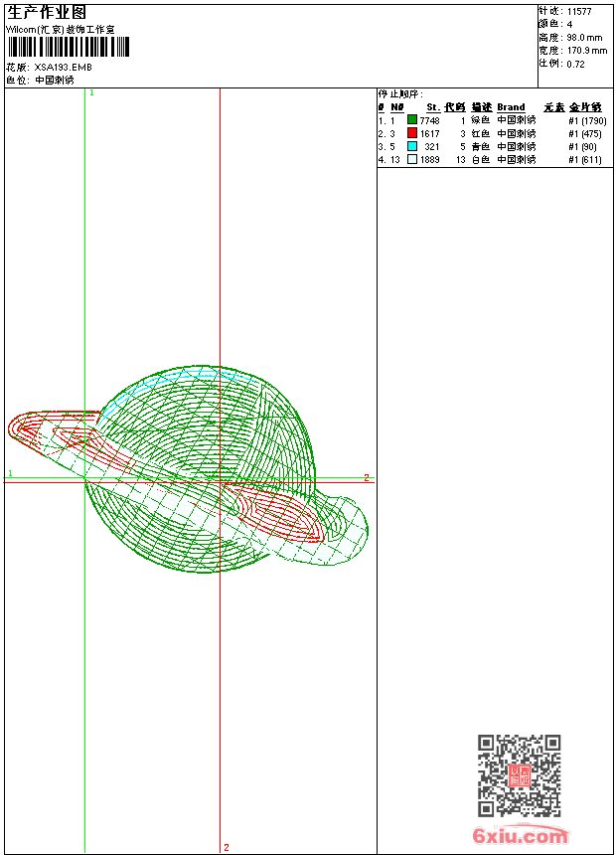Image resolution: width=616 pixels, height=855 pixels.
Task: Click the '青色' color description
Action: click(480, 147)
